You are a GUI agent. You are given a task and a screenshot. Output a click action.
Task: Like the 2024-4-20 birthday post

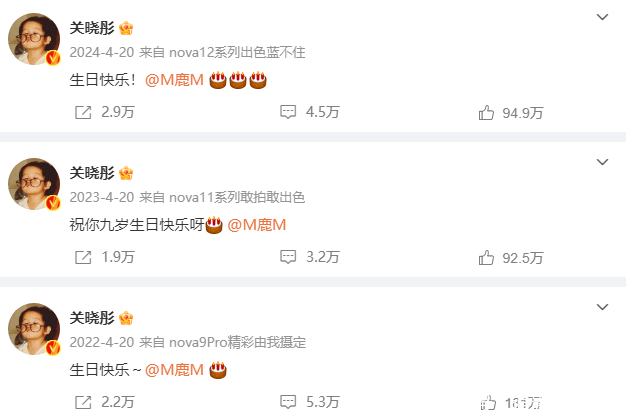486,113
